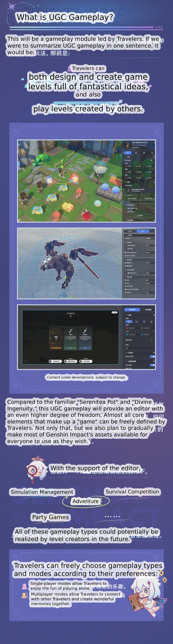Open the 球体 territory shape dropdown
The width and height of the screenshot is (173, 644).
[x=150, y=280]
